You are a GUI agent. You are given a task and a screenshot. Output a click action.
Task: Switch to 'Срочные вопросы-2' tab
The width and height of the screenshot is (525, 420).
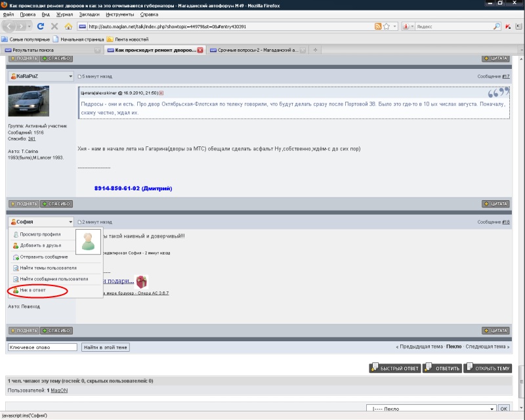click(x=257, y=51)
